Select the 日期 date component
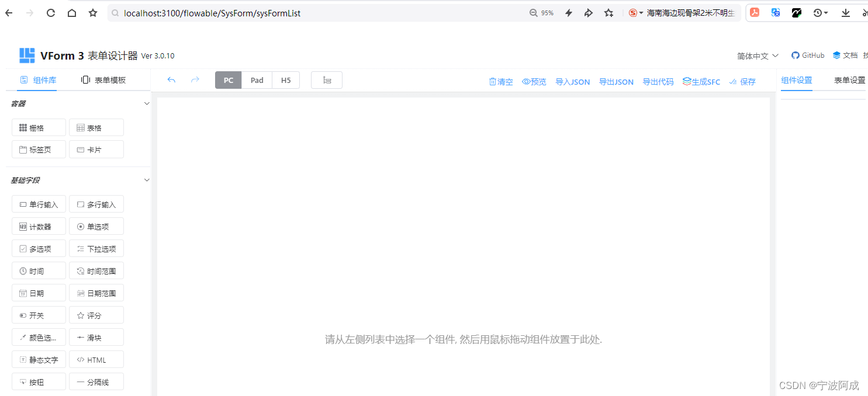The image size is (868, 396). tap(39, 293)
